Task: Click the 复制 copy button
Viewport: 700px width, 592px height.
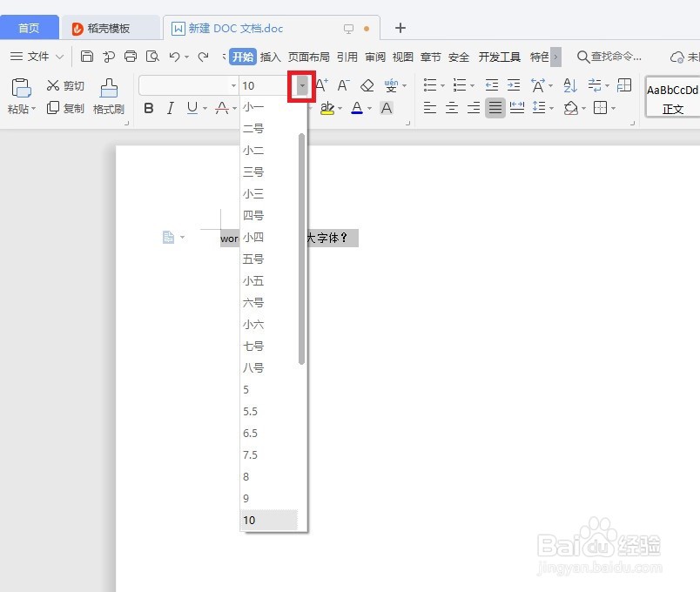Action: tap(65, 108)
